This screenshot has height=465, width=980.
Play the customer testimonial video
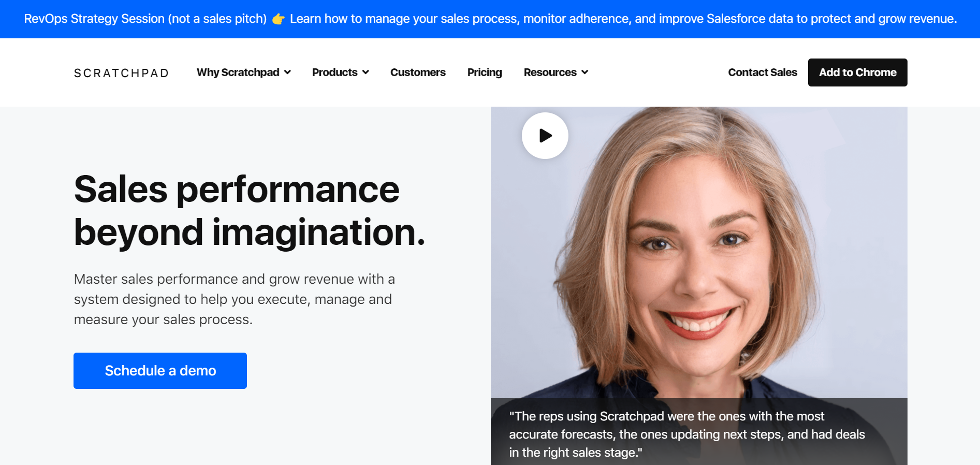point(545,136)
